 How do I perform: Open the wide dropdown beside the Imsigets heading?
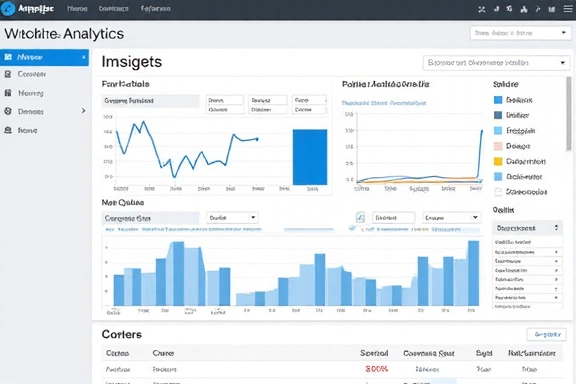496,63
